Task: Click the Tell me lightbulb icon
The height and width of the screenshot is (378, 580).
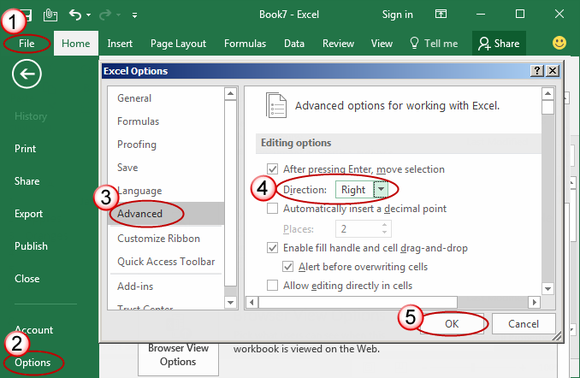Action: coord(414,43)
